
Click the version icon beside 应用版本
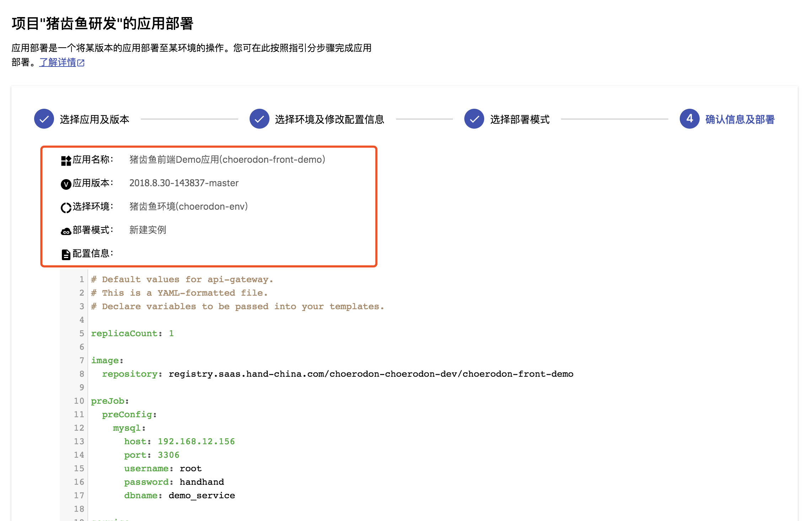point(66,184)
